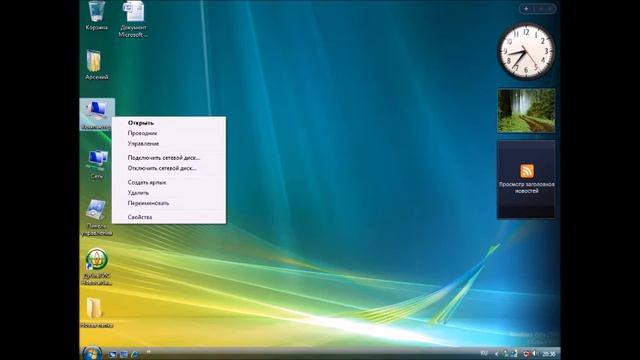
Task: Click the RU language indicator
Action: click(484, 353)
